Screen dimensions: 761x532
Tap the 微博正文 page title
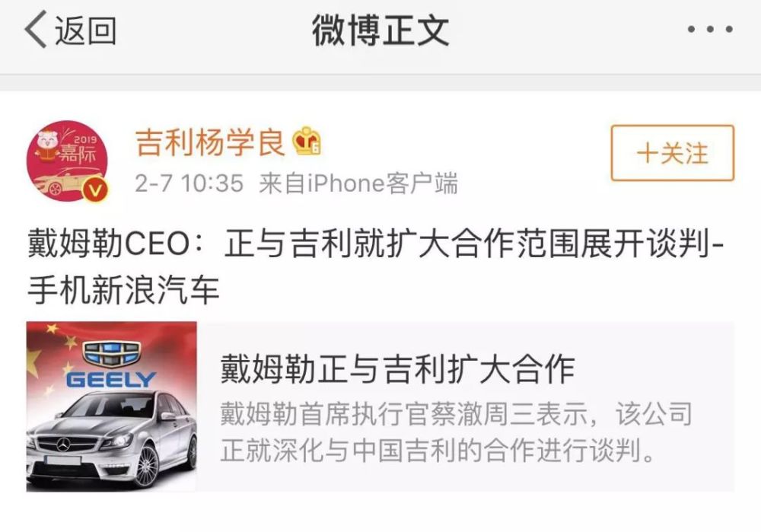pyautogui.click(x=380, y=30)
